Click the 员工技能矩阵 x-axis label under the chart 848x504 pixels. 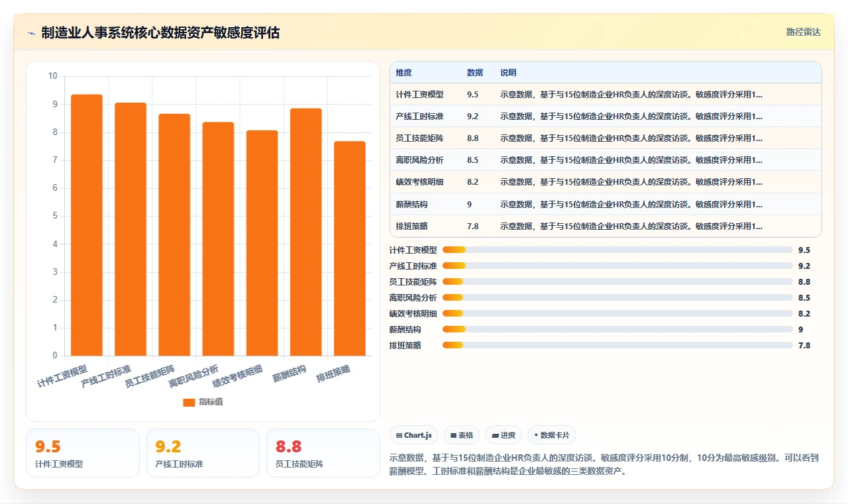(150, 376)
